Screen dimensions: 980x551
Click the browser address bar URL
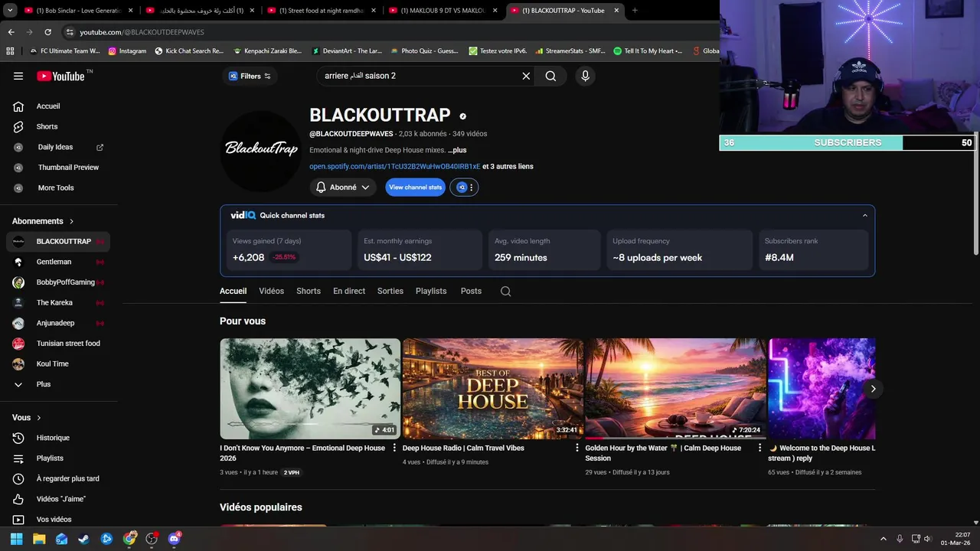click(142, 32)
